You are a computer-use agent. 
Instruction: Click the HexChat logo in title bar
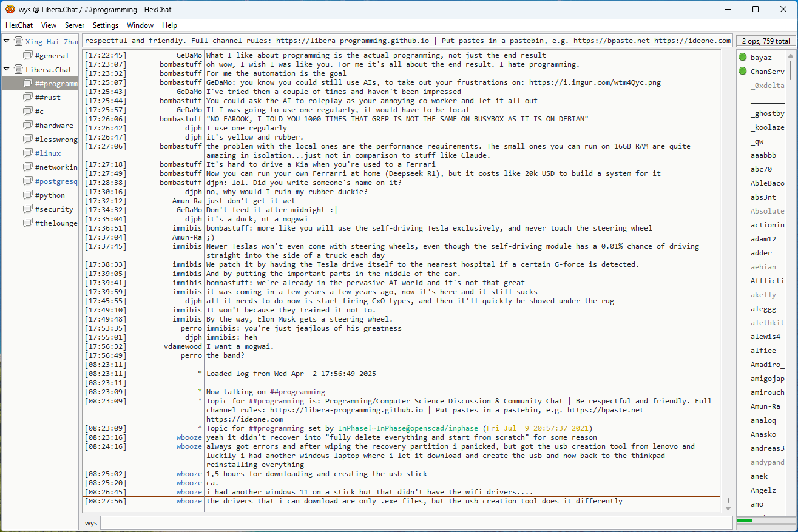[10, 9]
